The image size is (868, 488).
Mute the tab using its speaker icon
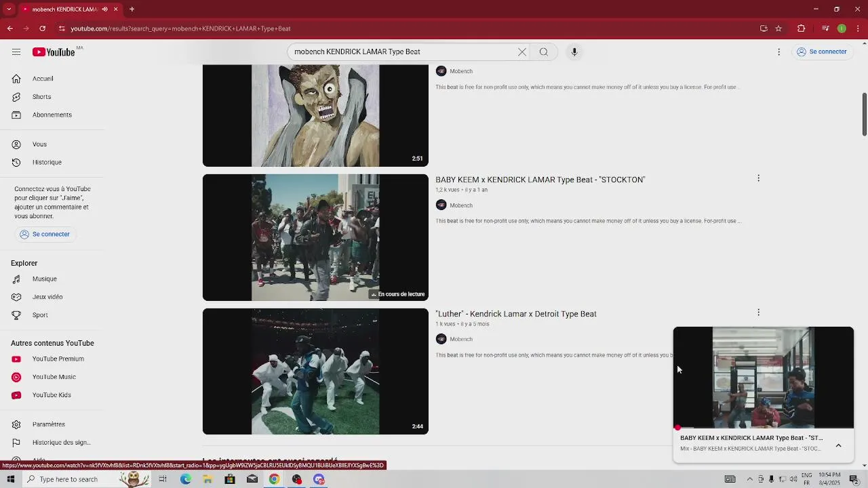coord(104,9)
